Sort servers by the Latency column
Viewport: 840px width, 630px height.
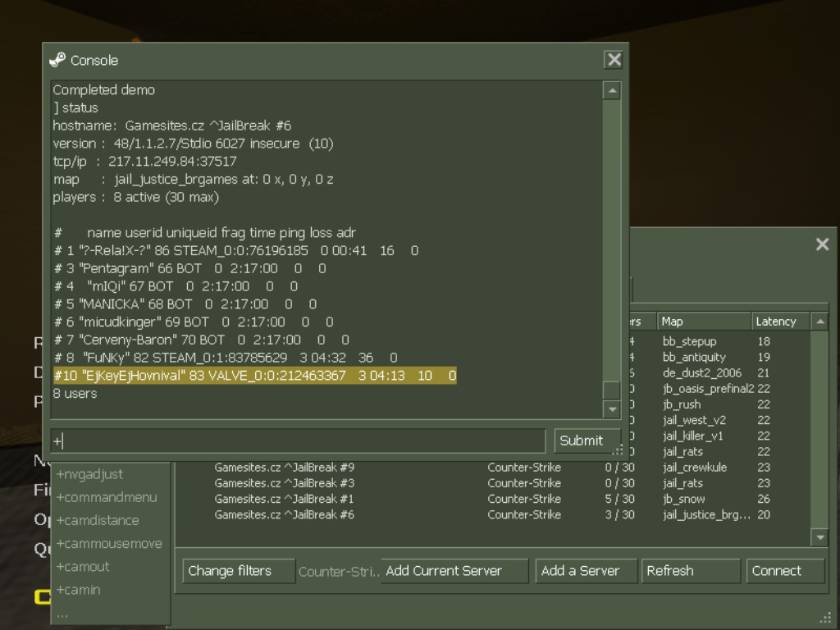pyautogui.click(x=781, y=322)
